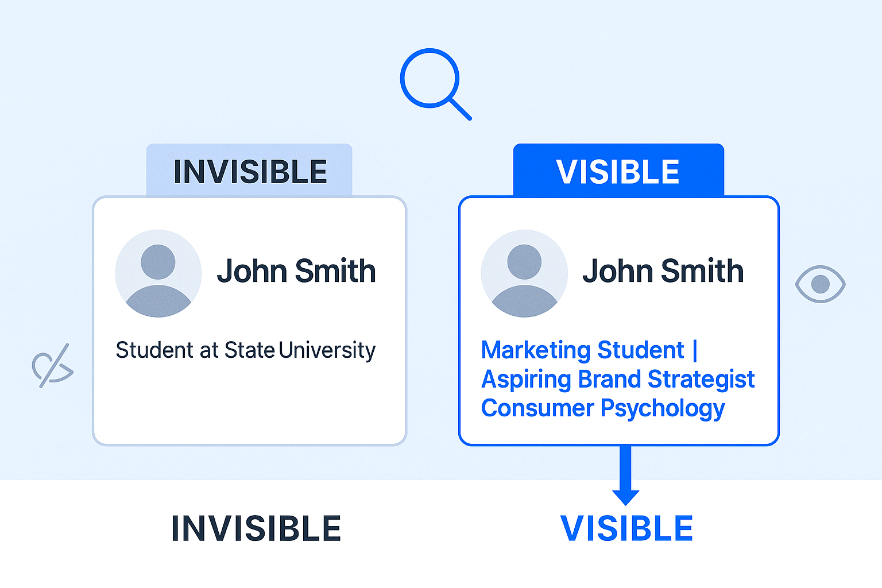Screen dimensions: 882x588
Task: Click the open eye icon
Action: (x=820, y=284)
